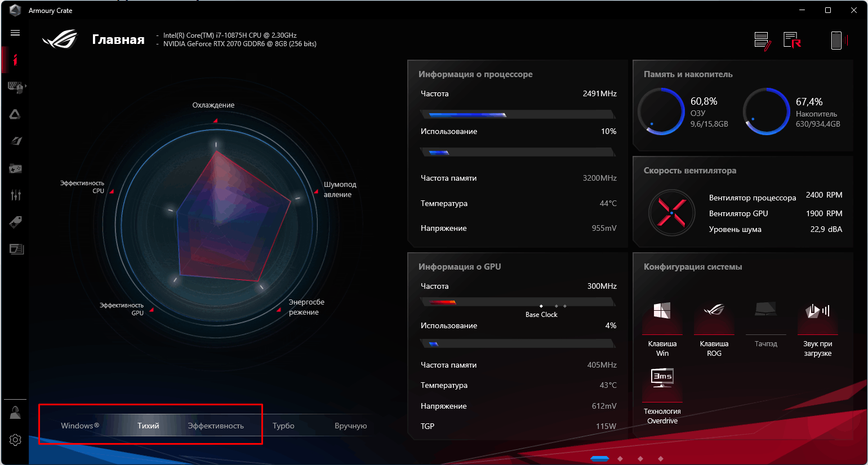Click the NVIDIA GeForce RTX 2070 spec line
The width and height of the screenshot is (868, 465).
point(239,44)
